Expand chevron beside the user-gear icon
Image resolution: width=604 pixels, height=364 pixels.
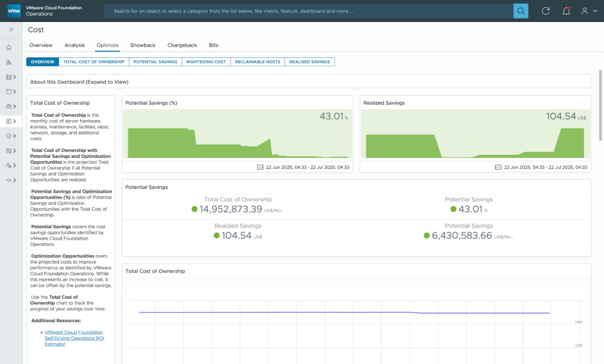click(x=15, y=165)
